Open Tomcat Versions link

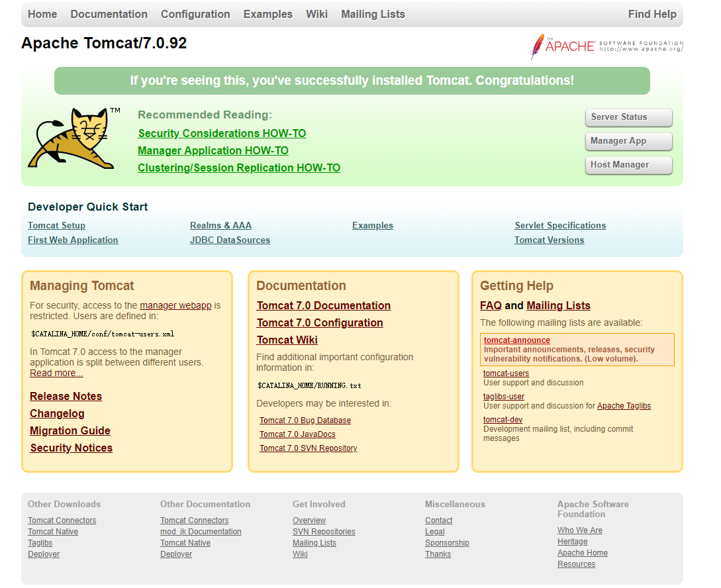coord(550,240)
